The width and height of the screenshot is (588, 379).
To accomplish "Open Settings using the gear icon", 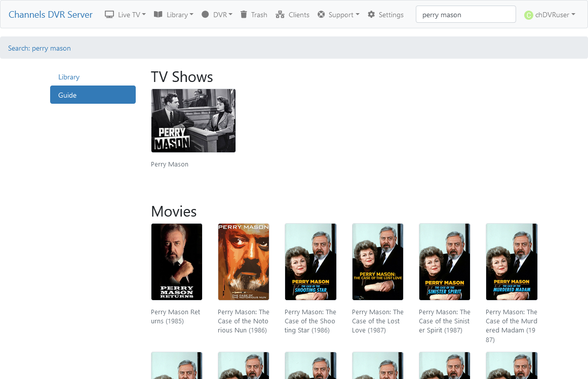I will (371, 15).
